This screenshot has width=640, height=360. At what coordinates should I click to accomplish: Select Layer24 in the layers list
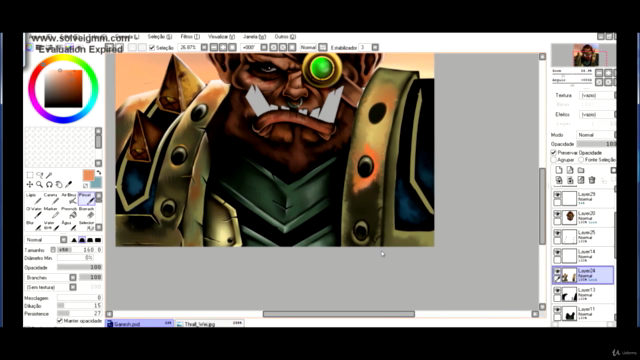click(583, 275)
